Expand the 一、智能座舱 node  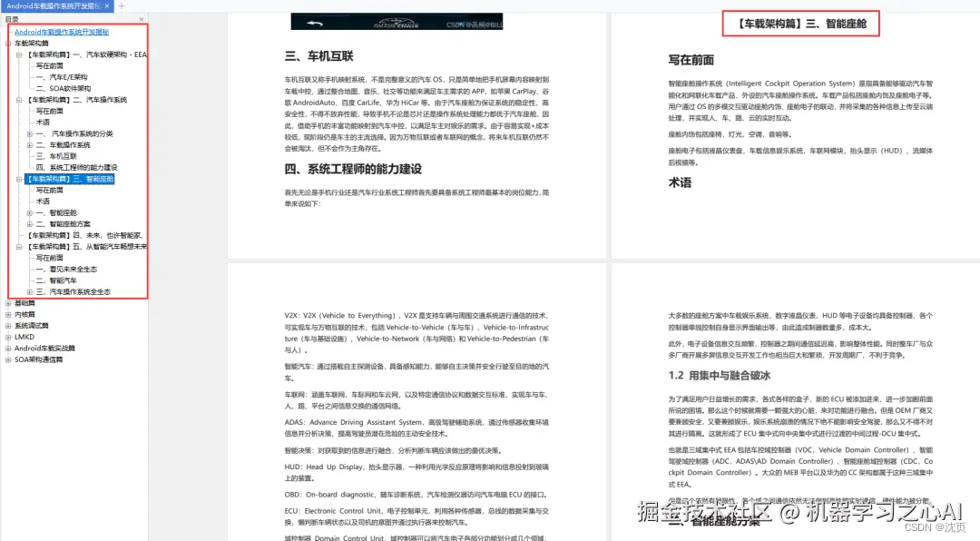pos(30,212)
